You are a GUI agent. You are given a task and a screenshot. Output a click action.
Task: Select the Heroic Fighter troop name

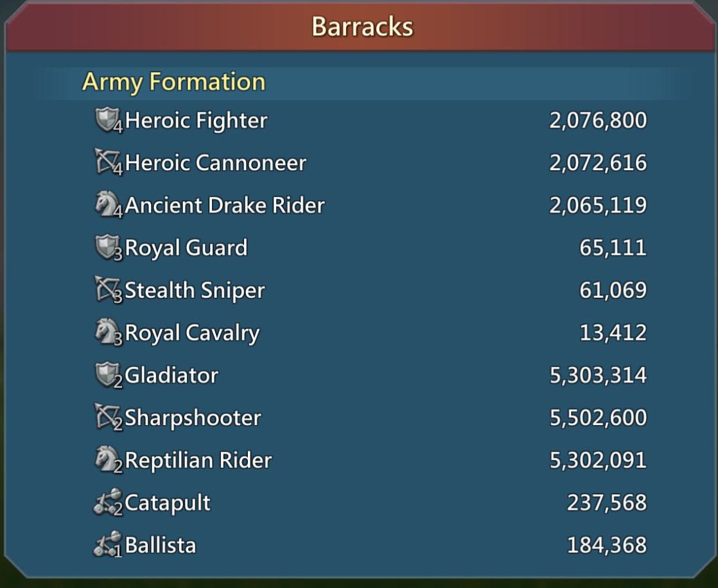tap(196, 121)
